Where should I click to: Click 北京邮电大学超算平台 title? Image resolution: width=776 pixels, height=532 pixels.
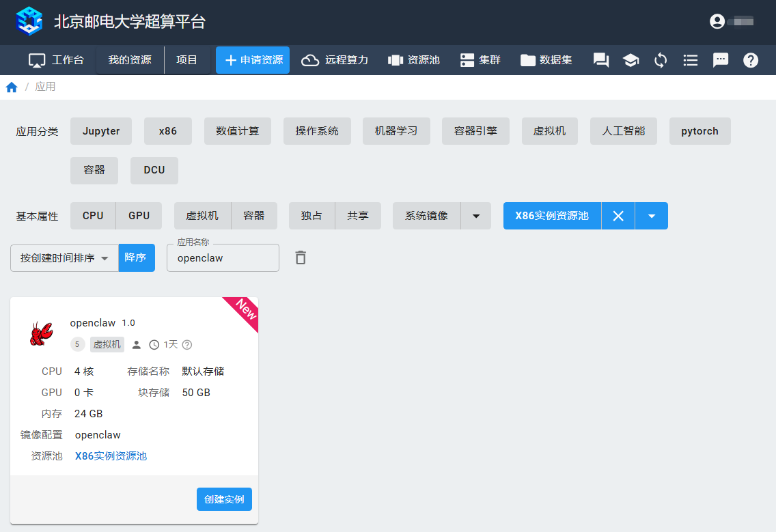(x=130, y=22)
